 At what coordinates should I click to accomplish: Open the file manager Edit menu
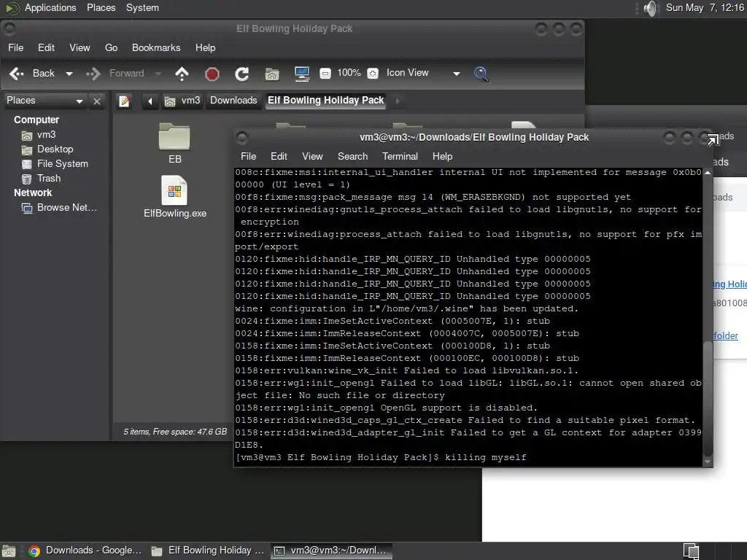[x=46, y=47]
